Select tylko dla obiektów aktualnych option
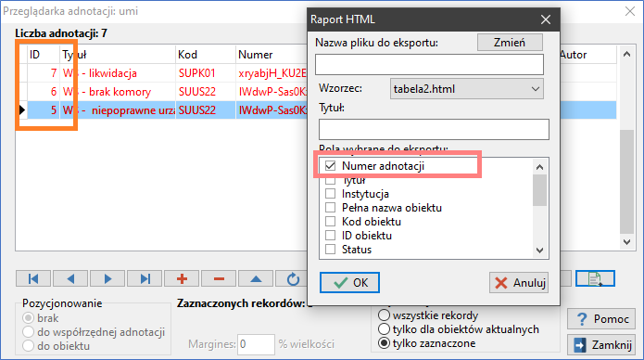This screenshot has height=360, width=644. (384, 329)
